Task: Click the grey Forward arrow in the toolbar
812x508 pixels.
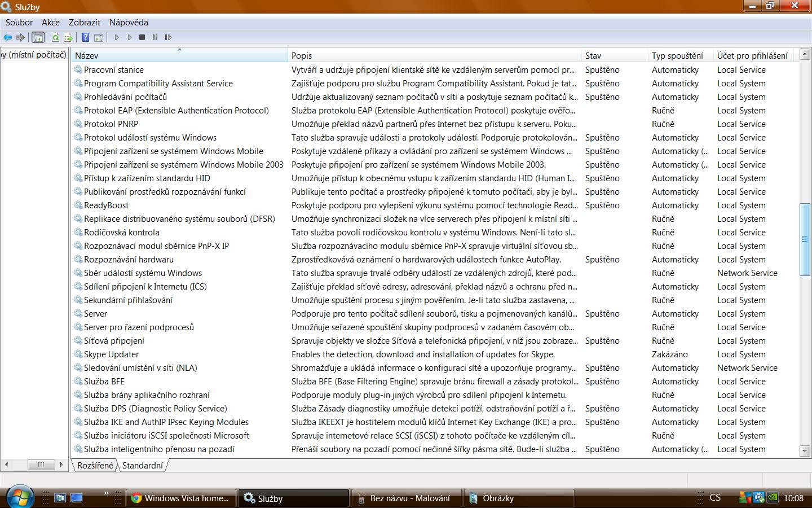Action: pyautogui.click(x=20, y=37)
